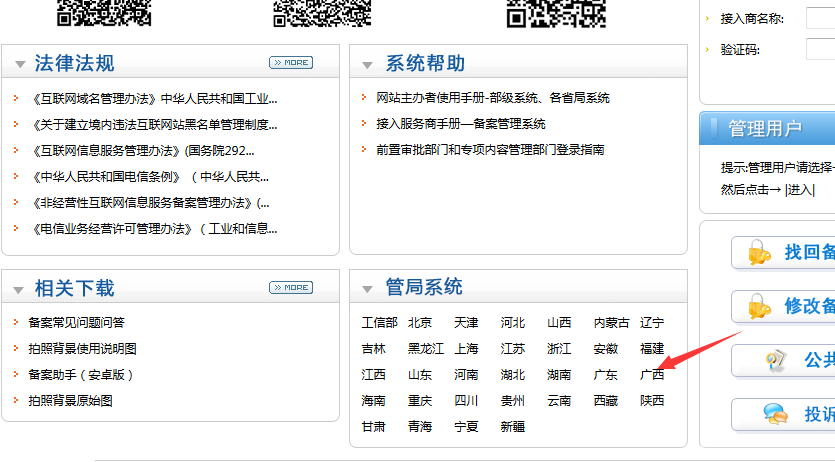Select 北京 in the 管局系统 list
Viewport: 835px width, 462px height.
(420, 323)
